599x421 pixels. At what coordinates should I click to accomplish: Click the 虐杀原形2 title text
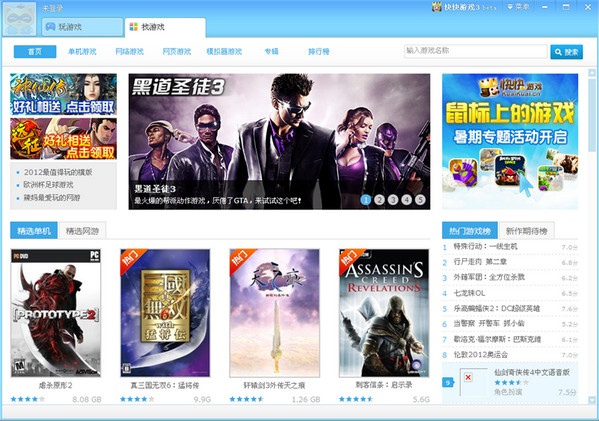(56, 385)
